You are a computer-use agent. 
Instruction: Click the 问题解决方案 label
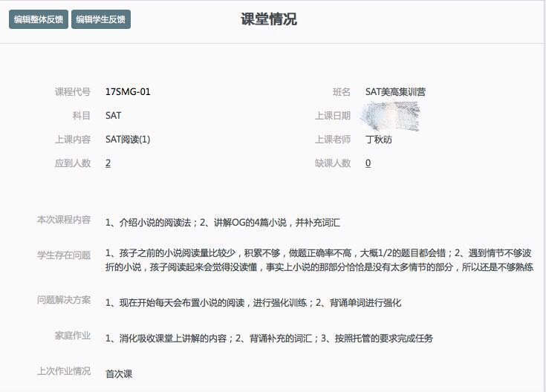[64, 300]
